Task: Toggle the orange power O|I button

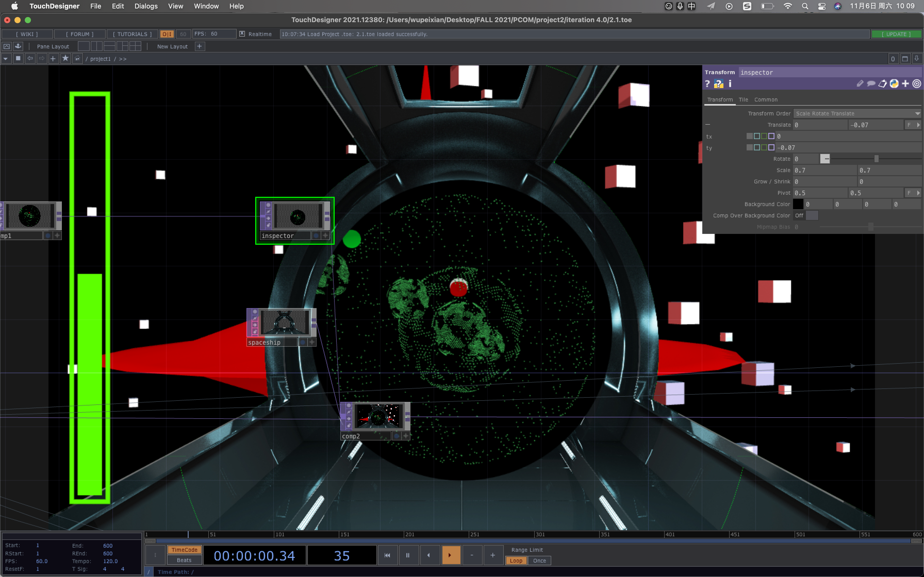Action: tap(167, 34)
